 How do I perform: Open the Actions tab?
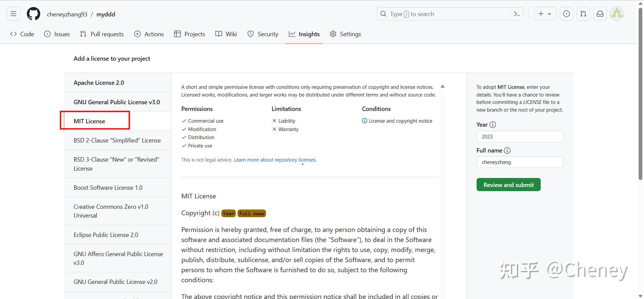click(149, 34)
